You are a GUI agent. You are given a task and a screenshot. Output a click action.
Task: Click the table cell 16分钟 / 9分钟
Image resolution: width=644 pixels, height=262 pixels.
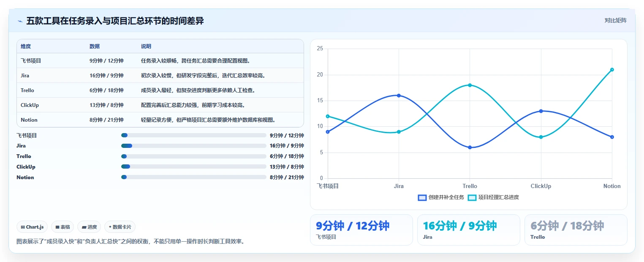pyautogui.click(x=106, y=76)
